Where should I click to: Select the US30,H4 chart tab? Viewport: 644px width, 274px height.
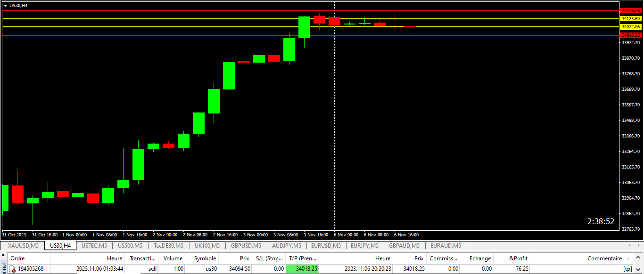pyautogui.click(x=60, y=245)
